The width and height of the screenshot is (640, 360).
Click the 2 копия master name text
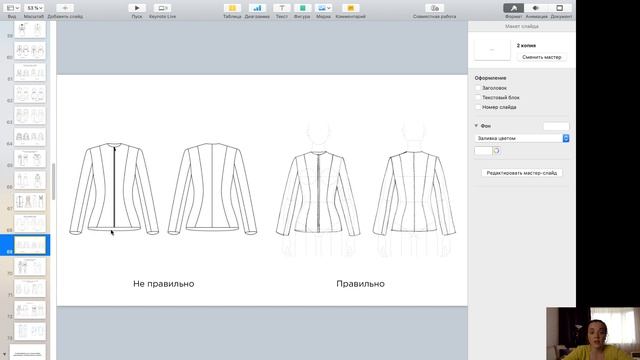click(x=526, y=46)
